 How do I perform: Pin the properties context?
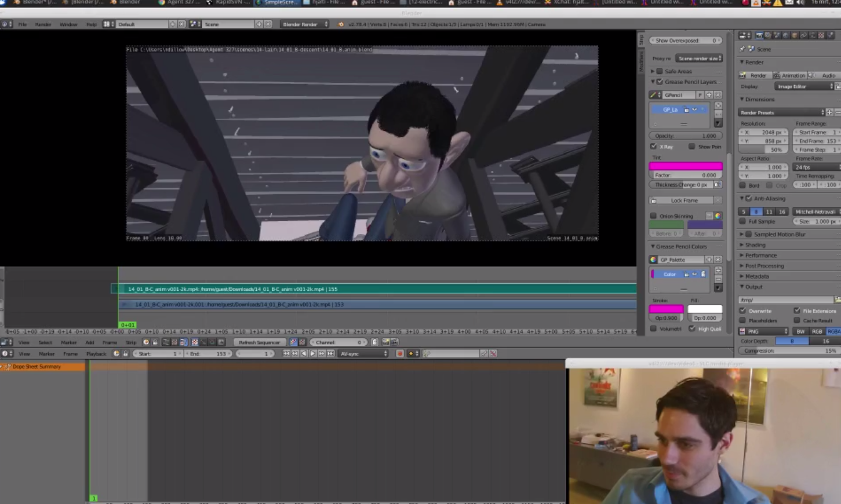742,49
